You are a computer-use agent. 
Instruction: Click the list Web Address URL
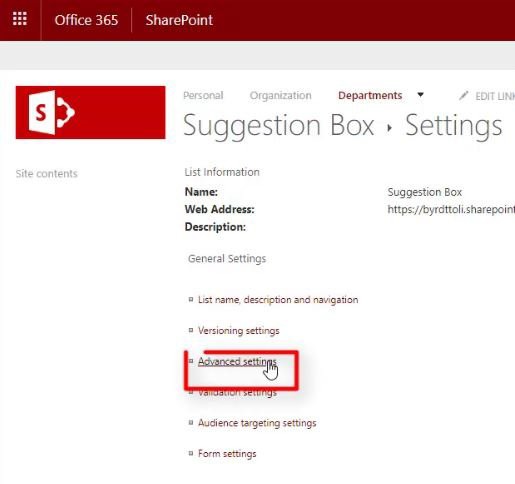(451, 210)
